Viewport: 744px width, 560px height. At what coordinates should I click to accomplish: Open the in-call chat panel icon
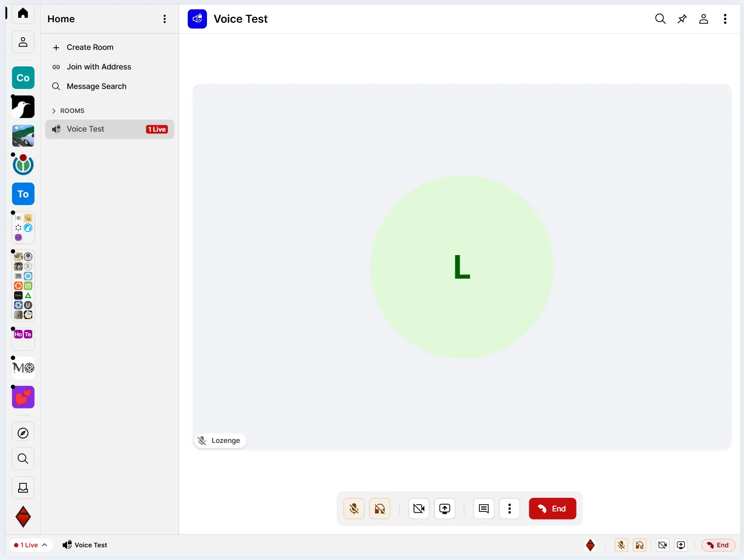point(483,509)
